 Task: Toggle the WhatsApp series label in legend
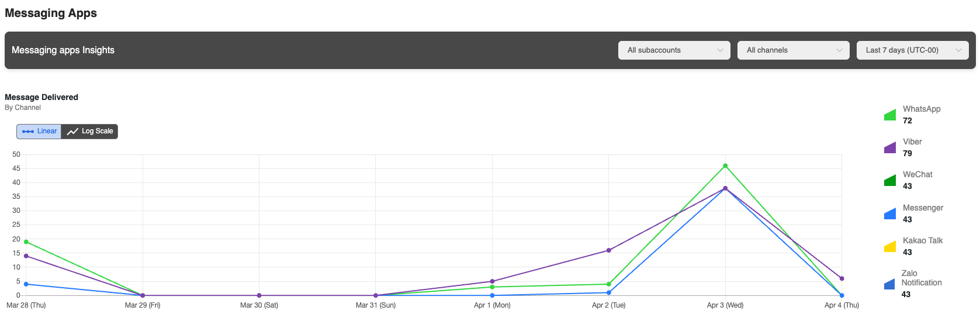(921, 109)
